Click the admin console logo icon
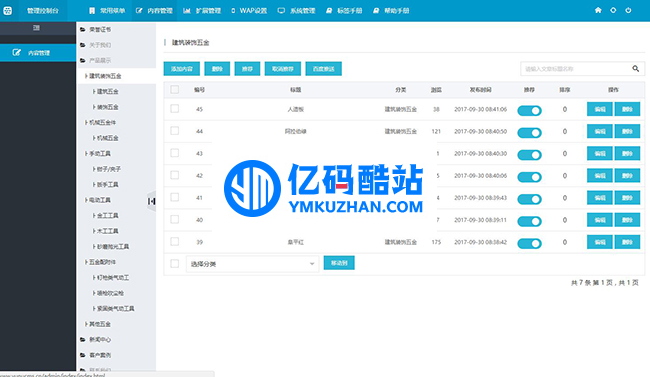The height and width of the screenshot is (377, 650). click(7, 10)
